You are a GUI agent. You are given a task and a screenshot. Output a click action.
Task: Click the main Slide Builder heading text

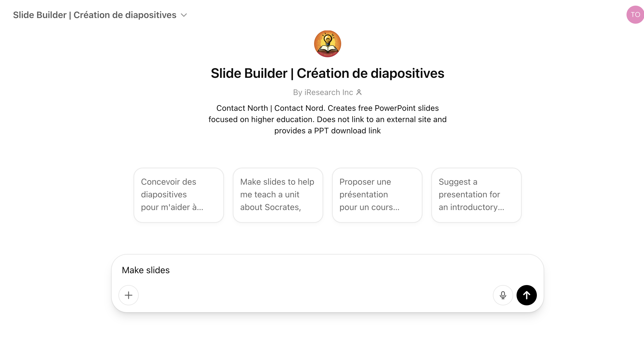coord(328,73)
